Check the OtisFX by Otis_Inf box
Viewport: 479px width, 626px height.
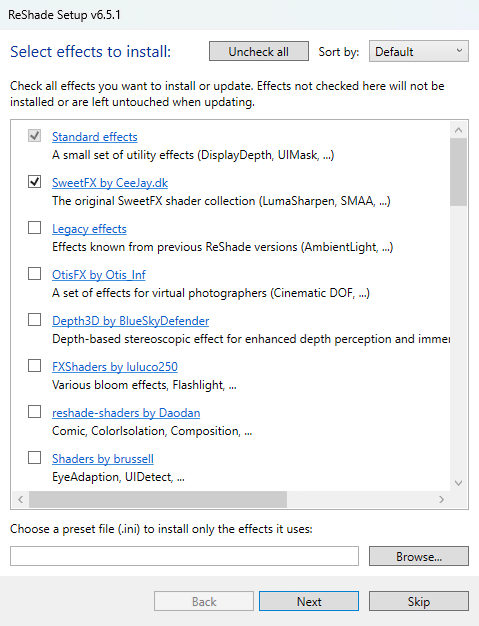tap(34, 273)
